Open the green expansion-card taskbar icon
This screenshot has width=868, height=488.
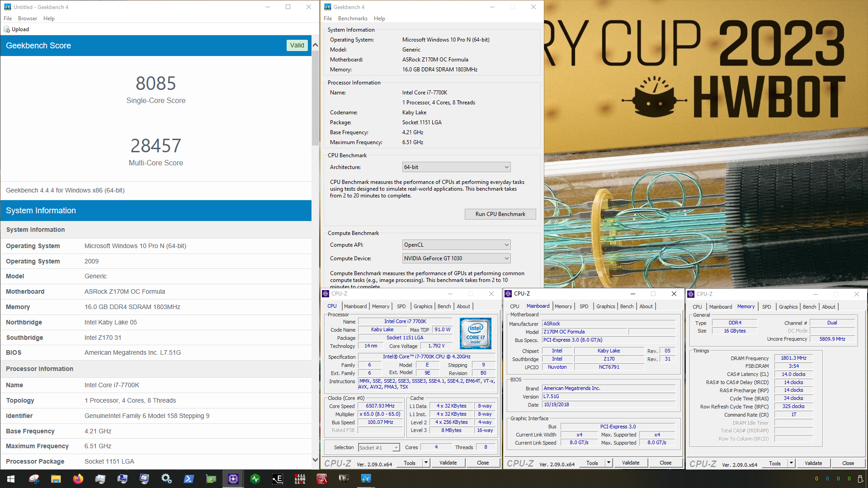point(211,479)
